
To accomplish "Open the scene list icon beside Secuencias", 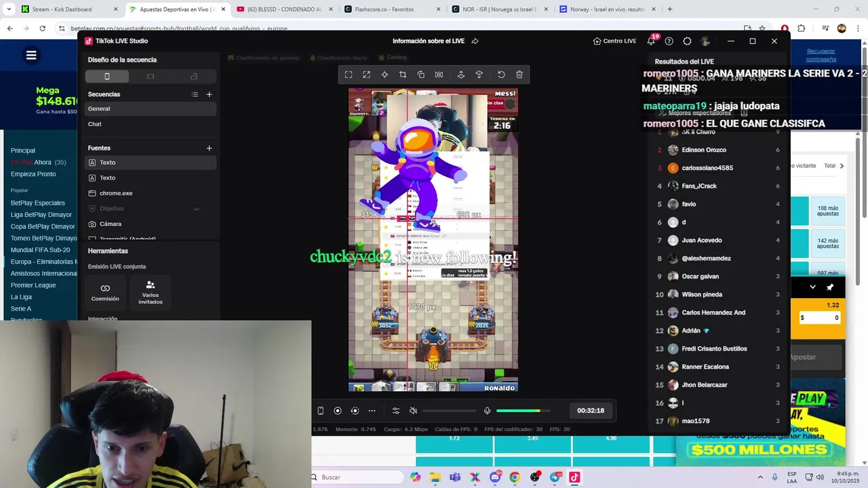I will pyautogui.click(x=195, y=95).
